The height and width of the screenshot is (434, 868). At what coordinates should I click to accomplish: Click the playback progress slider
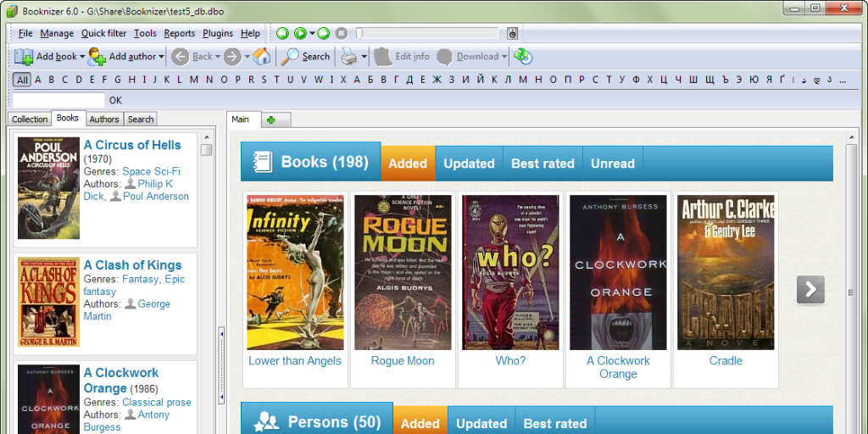pyautogui.click(x=427, y=34)
